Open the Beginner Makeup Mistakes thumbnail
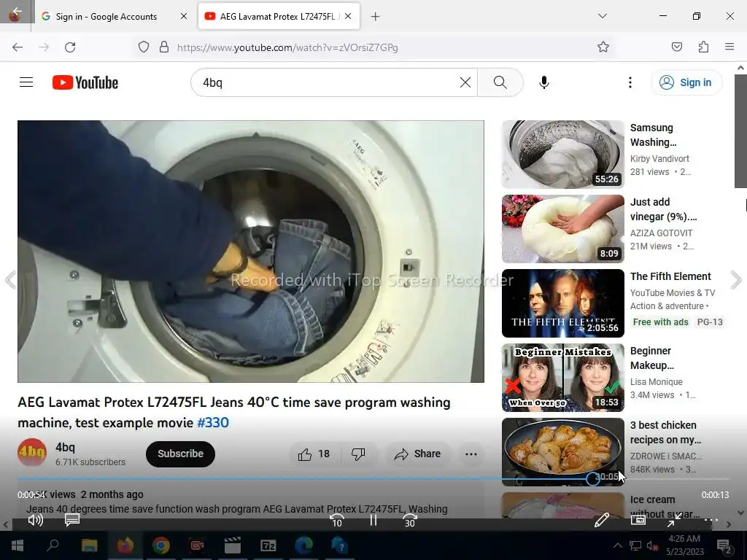Viewport: 747px width, 560px height. tap(562, 378)
